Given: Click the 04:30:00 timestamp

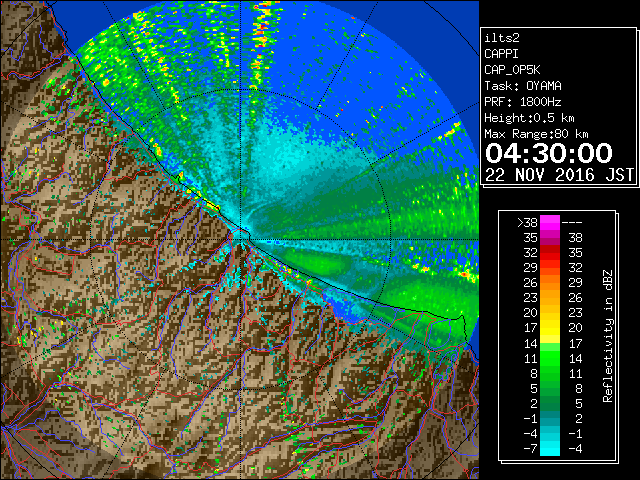Looking at the screenshot, I should 549,153.
